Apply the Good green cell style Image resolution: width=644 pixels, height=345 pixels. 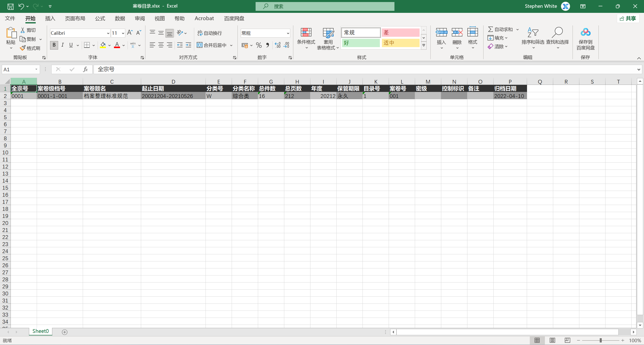coord(360,43)
